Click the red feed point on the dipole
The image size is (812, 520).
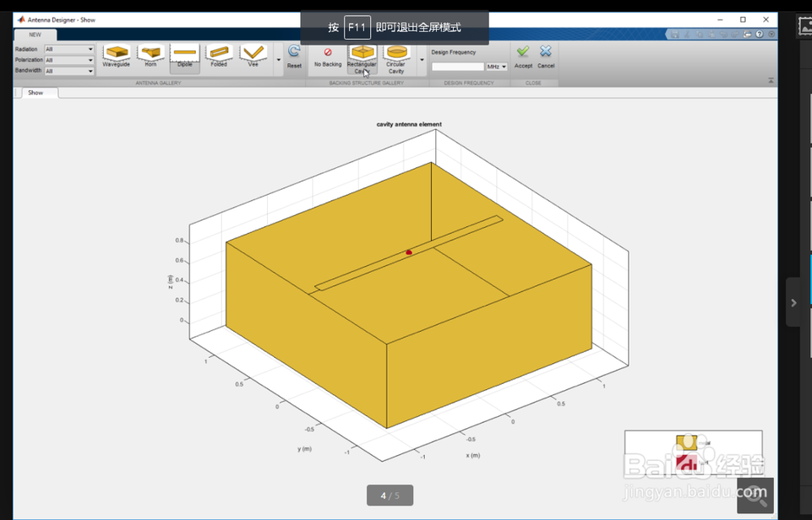[408, 252]
